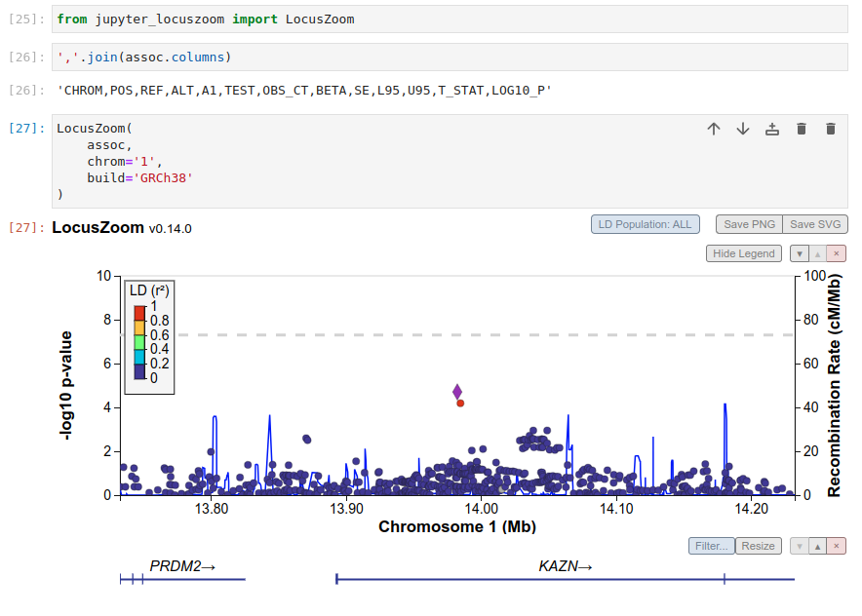This screenshot has height=616, width=862.
Task: Insert a new cell below
Action: [x=771, y=128]
